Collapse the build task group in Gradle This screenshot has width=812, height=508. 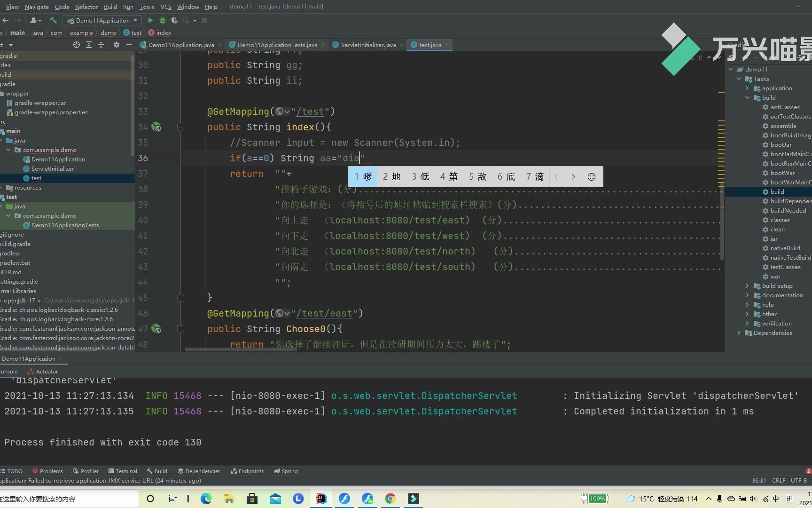click(748, 98)
